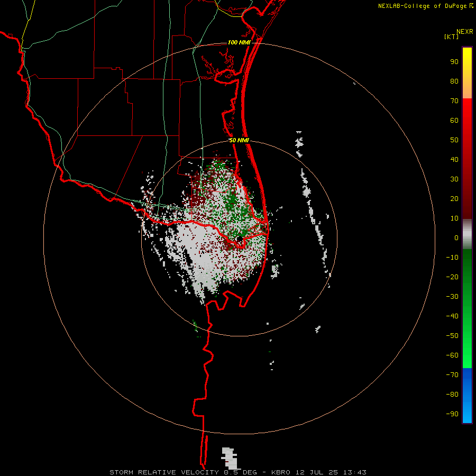Click the 30 value on velocity scale

454,179
